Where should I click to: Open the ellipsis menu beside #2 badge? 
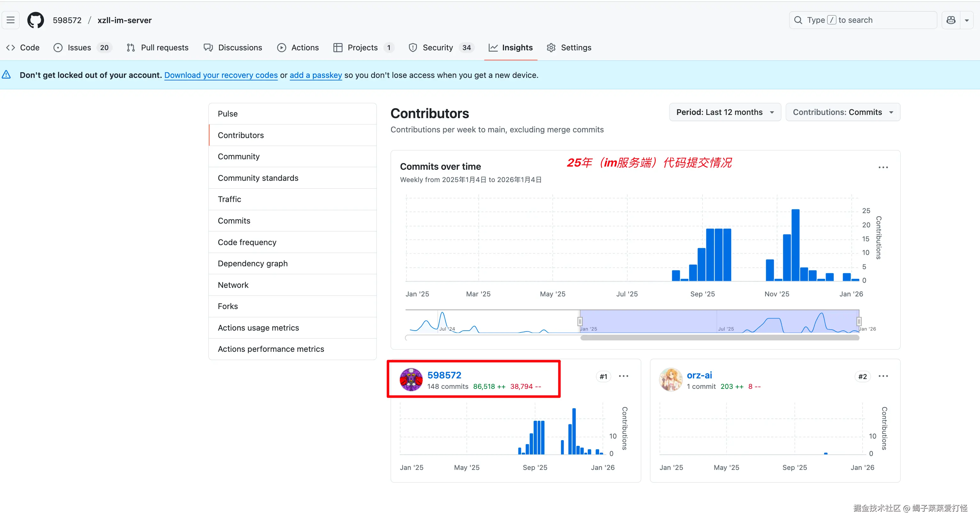[883, 376]
